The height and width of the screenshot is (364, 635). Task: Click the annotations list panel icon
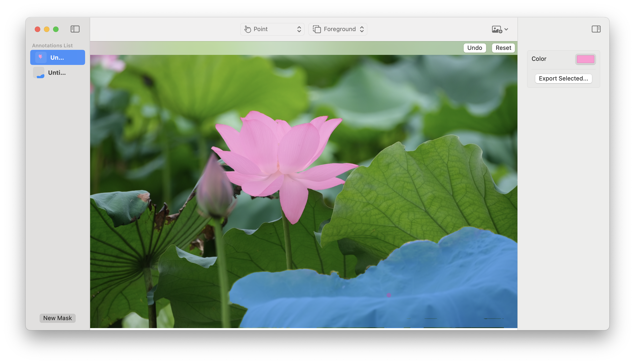point(75,29)
